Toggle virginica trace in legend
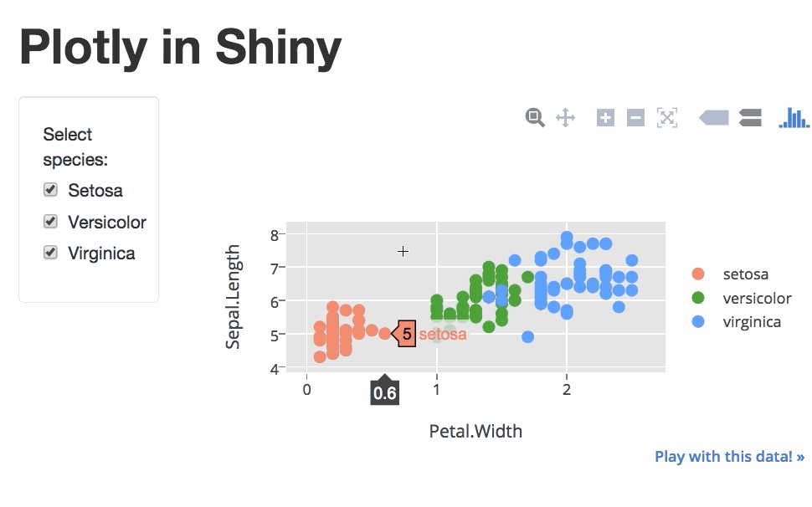Image resolution: width=812 pixels, height=507 pixels. [752, 322]
